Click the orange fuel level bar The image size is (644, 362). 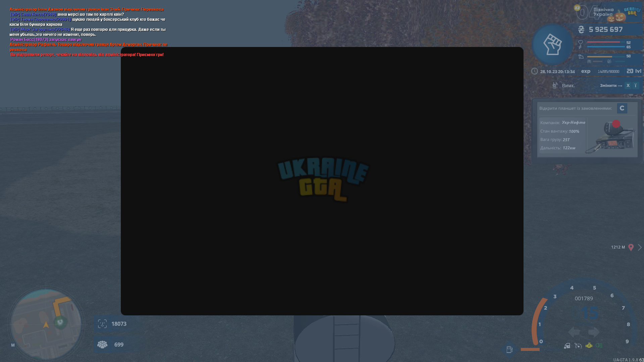[530, 349]
